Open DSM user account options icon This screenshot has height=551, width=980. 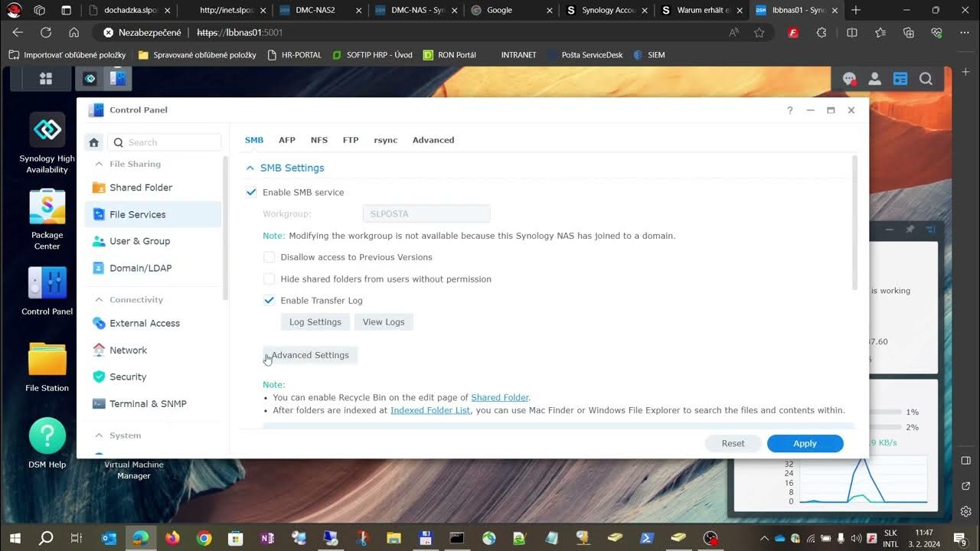(x=874, y=79)
